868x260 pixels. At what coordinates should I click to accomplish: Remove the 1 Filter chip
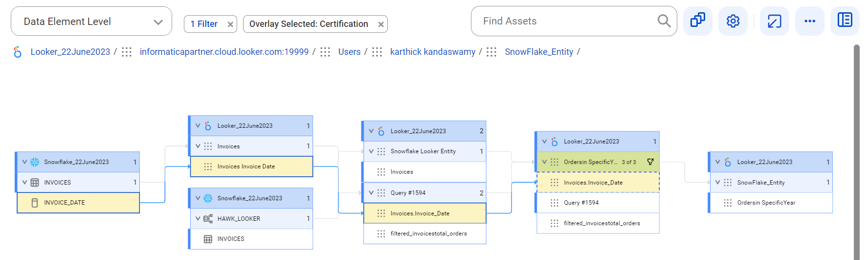(230, 24)
